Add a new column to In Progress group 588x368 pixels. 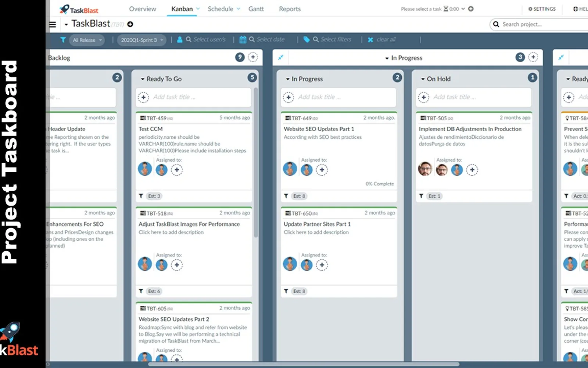click(x=533, y=57)
